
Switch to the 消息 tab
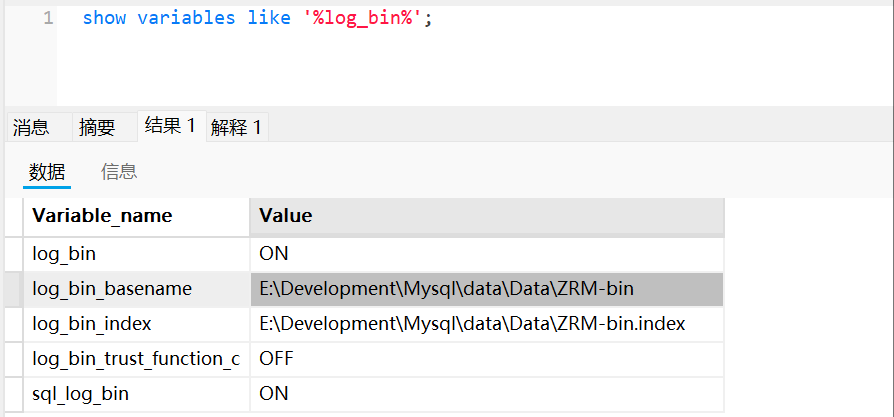click(31, 127)
